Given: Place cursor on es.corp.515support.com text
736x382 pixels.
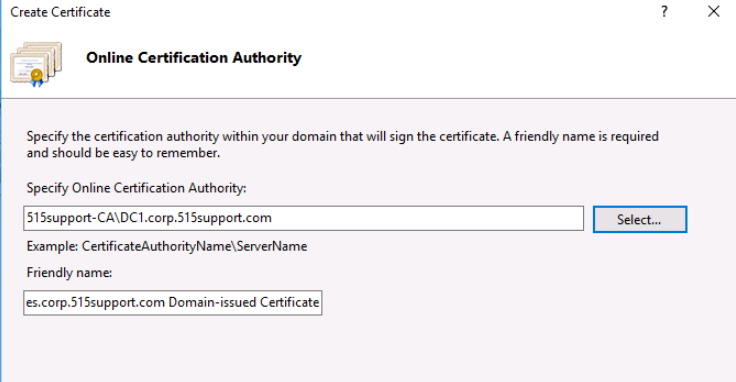Looking at the screenshot, I should 95,302.
